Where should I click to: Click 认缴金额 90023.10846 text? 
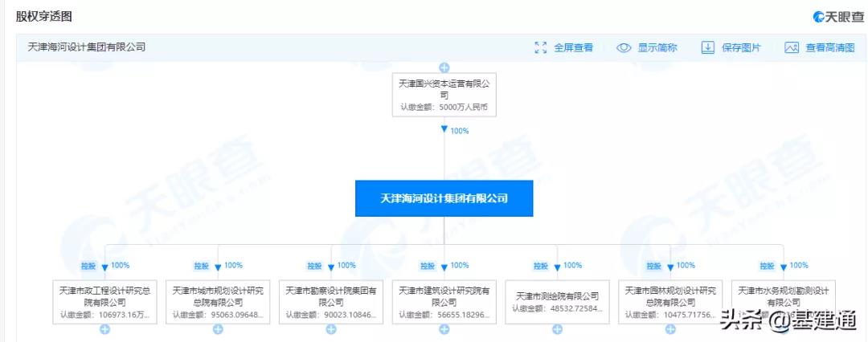(331, 315)
